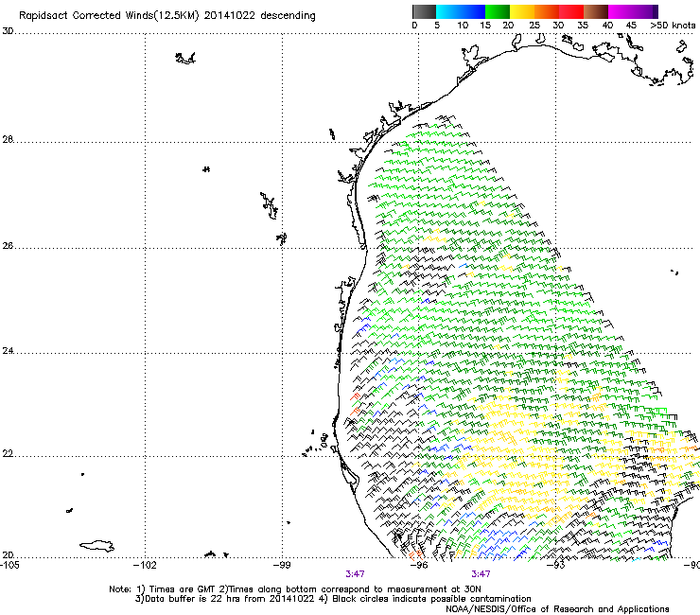Select the latitude axis label '22'

coord(8,454)
